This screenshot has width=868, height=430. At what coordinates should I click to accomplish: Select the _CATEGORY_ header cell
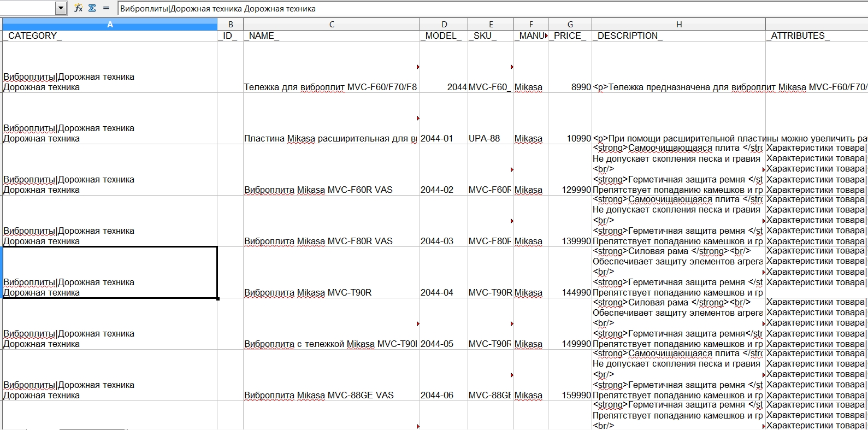tap(110, 36)
